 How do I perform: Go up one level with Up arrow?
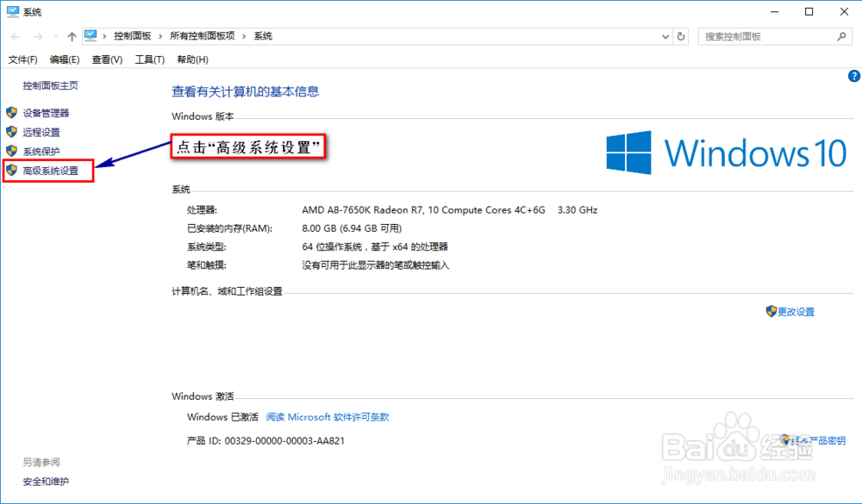pos(72,36)
